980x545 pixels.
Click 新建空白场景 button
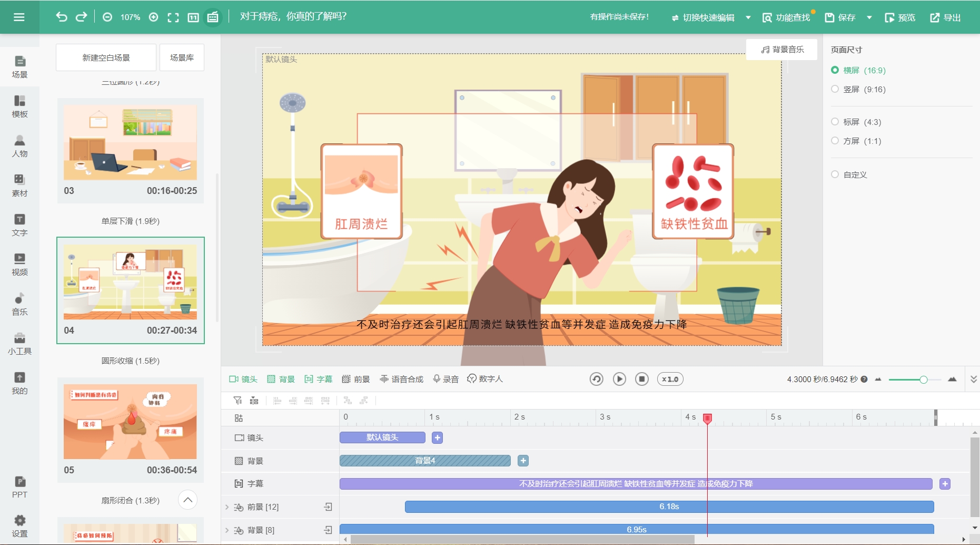tap(106, 57)
